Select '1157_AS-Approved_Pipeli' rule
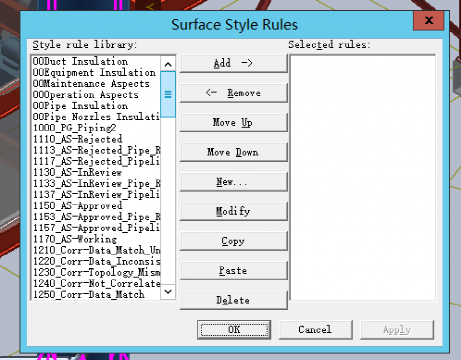 pyautogui.click(x=95, y=228)
